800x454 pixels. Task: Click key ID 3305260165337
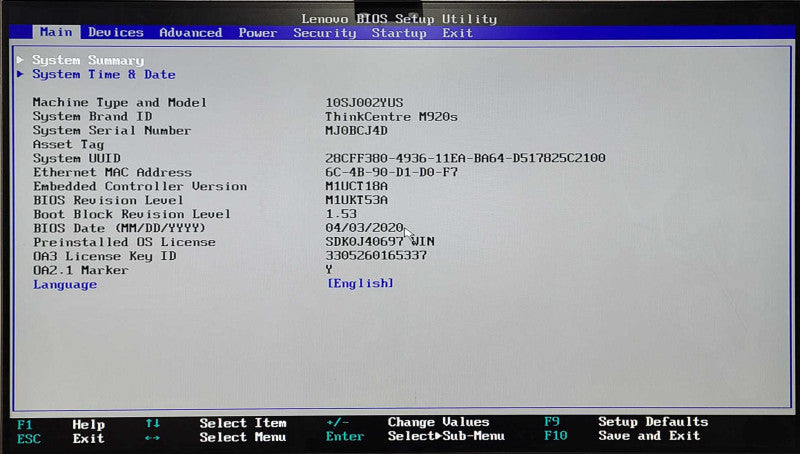[x=376, y=255]
